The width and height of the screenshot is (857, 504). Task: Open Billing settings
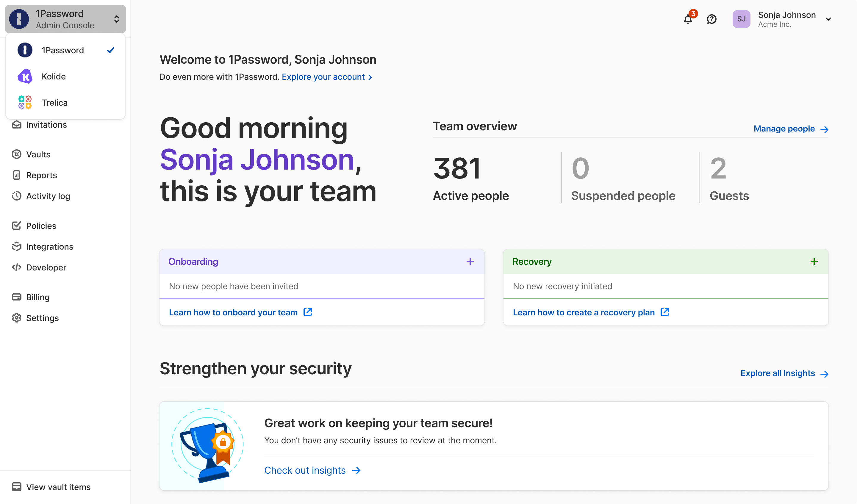(x=38, y=297)
